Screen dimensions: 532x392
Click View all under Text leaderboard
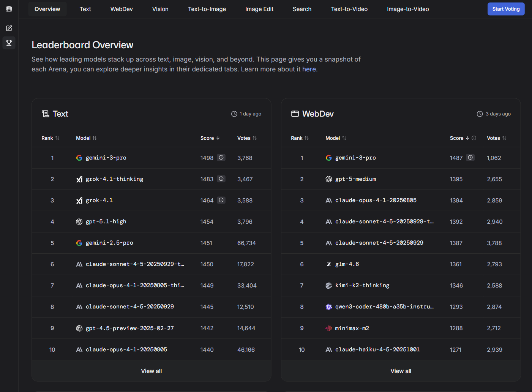tap(152, 371)
